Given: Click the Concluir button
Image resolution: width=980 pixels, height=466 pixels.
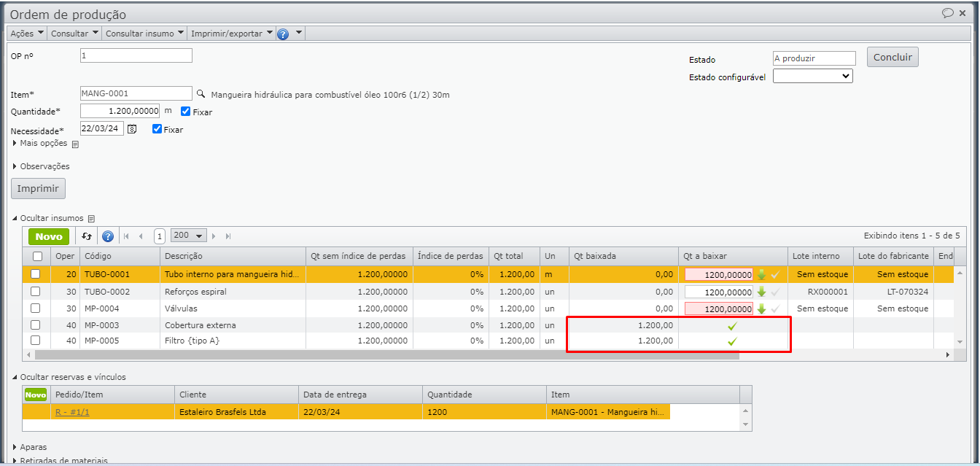Looking at the screenshot, I should pyautogui.click(x=892, y=58).
